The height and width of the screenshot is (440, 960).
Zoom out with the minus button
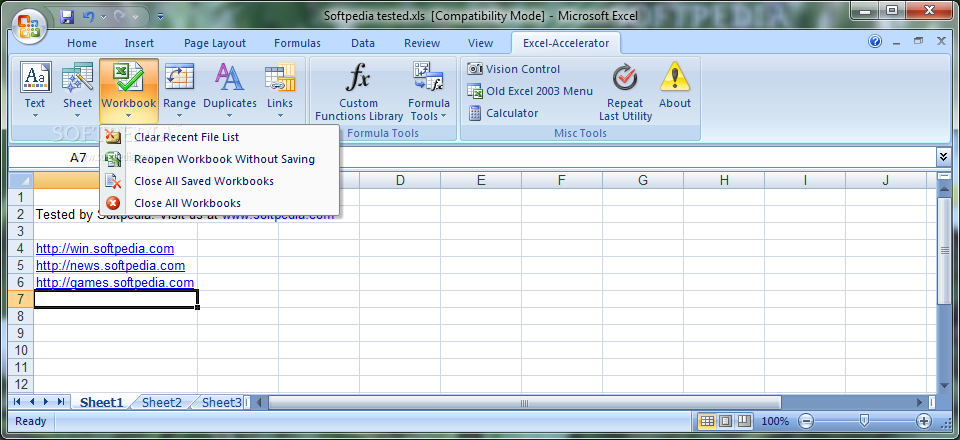(806, 421)
